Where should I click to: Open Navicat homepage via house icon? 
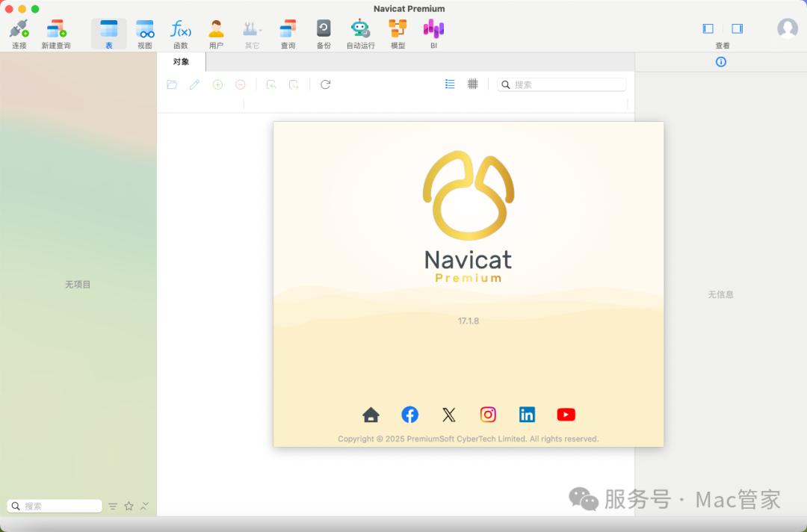coord(371,415)
